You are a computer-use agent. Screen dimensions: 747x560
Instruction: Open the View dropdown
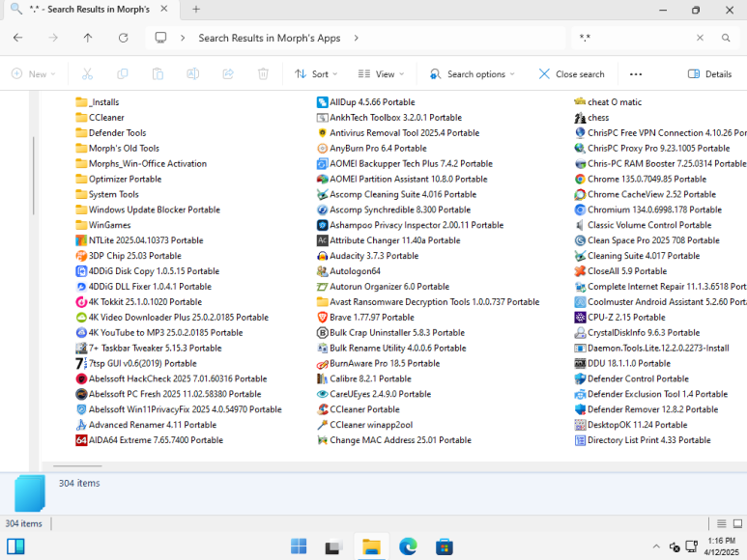click(381, 74)
